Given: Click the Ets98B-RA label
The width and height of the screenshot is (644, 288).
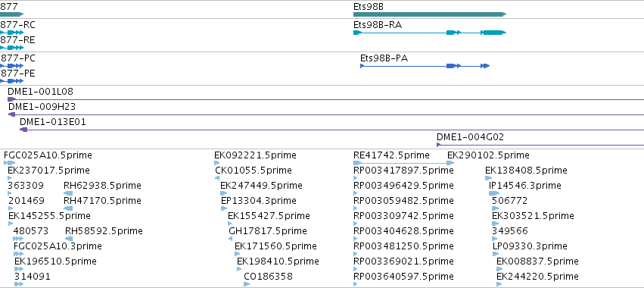Looking at the screenshot, I should click(378, 25).
